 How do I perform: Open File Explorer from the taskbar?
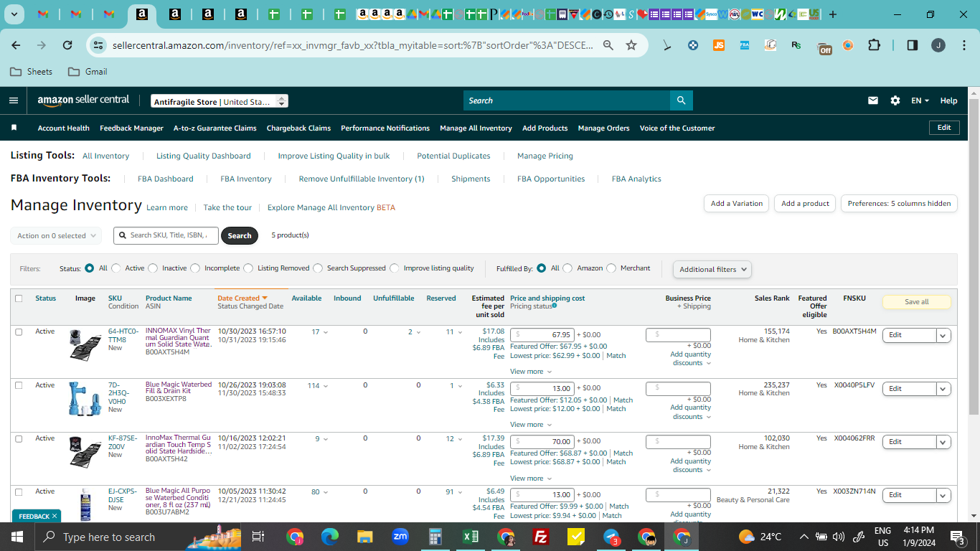point(365,537)
